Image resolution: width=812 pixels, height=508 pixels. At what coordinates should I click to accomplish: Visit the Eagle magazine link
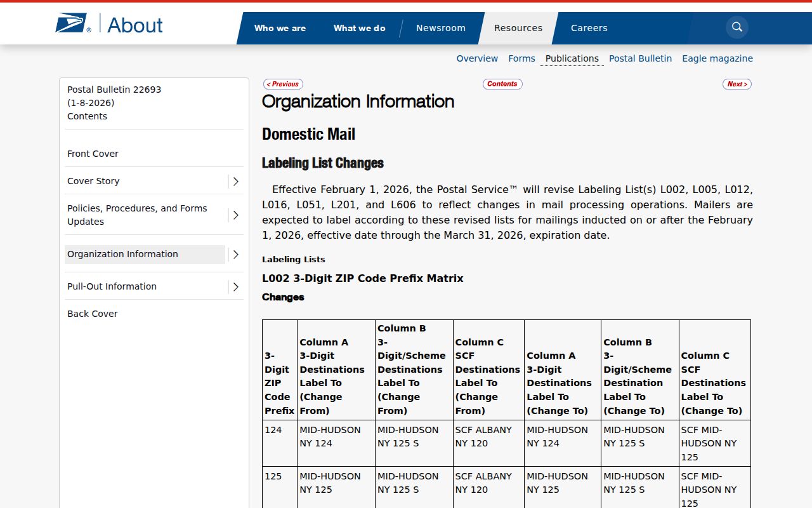(x=717, y=58)
